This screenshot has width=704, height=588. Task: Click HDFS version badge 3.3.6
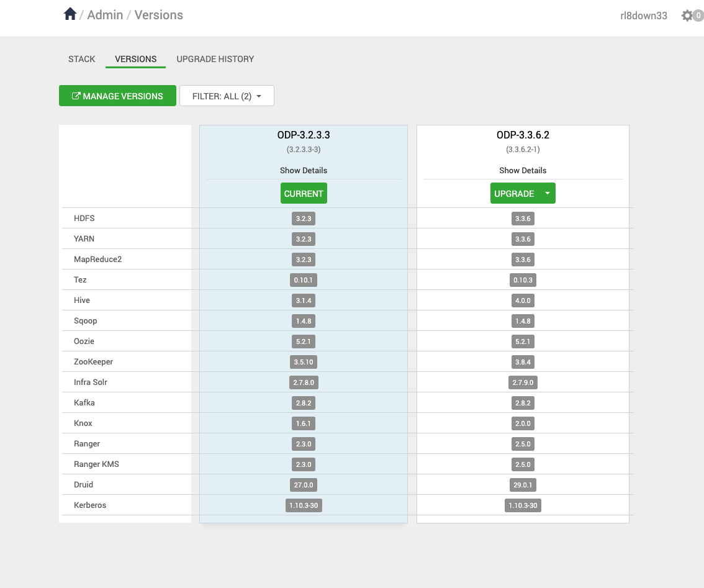click(523, 219)
